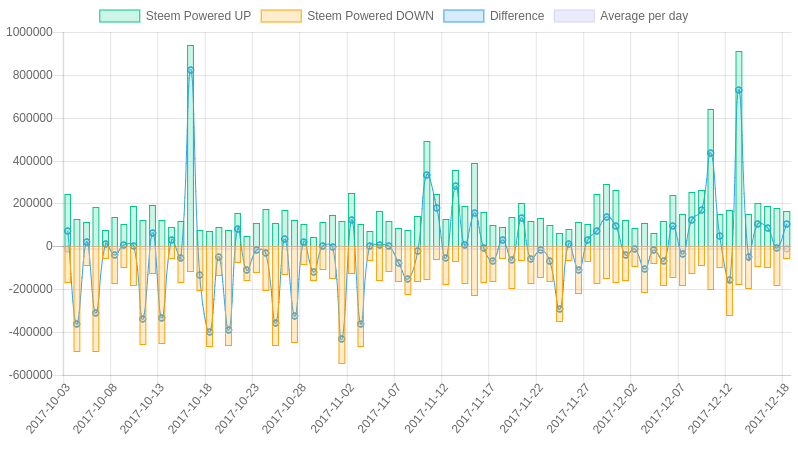Click the x-axis date 2017-11-17
This screenshot has height=450, width=798.
[x=473, y=409]
